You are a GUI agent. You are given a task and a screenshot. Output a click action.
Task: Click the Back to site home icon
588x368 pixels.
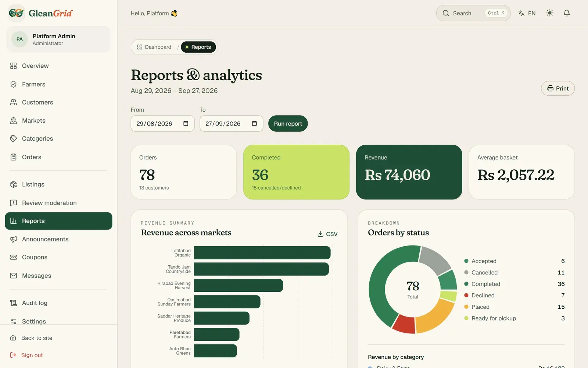tap(13, 338)
